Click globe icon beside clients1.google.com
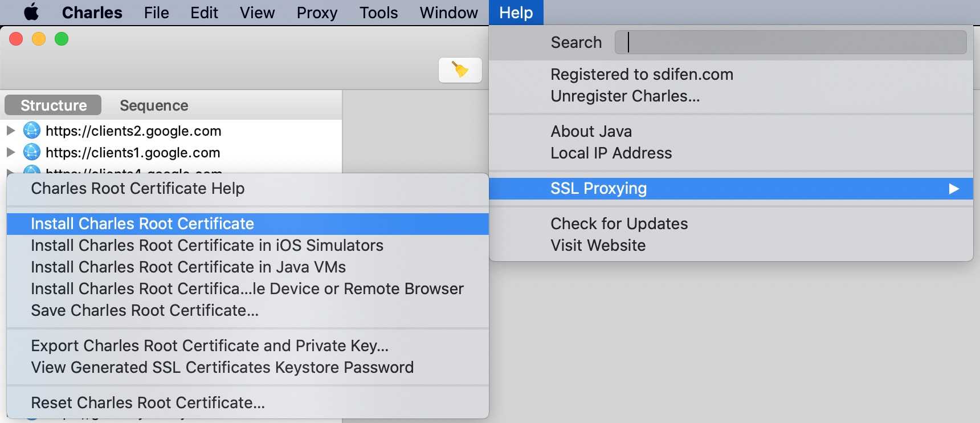Image resolution: width=980 pixels, height=423 pixels. click(x=32, y=152)
